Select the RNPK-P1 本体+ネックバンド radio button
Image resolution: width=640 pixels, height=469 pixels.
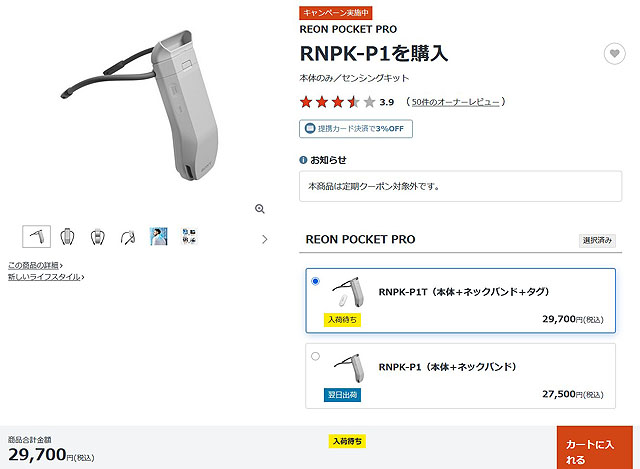(x=315, y=356)
